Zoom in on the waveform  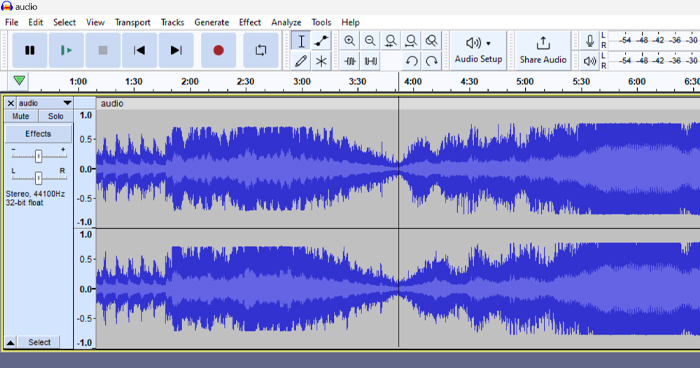tap(350, 41)
